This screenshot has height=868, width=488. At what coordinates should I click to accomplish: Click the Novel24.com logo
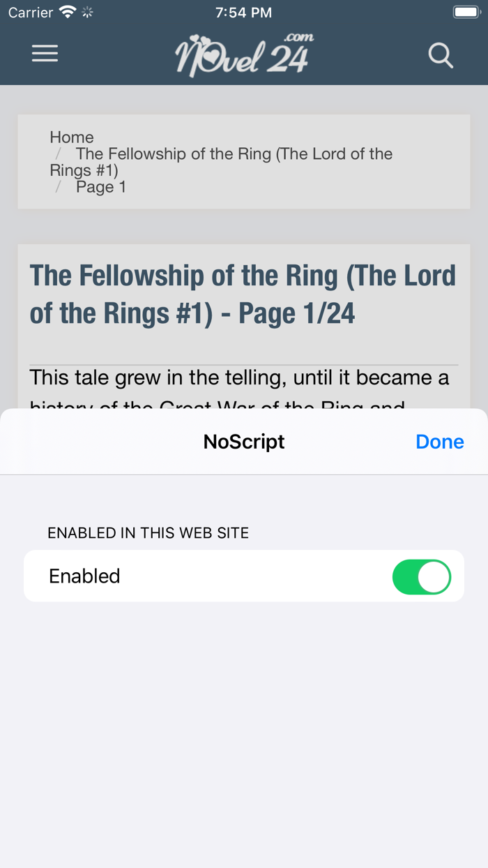(244, 54)
